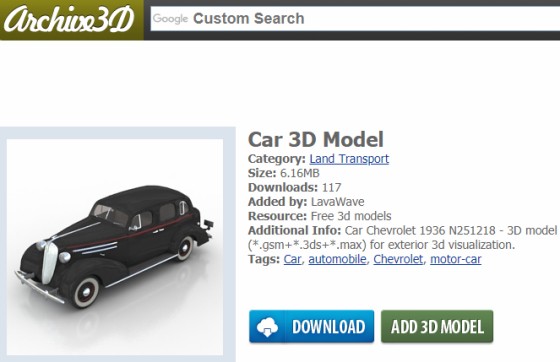The width and height of the screenshot is (560, 362).
Task: Click the LavaWave author name
Action: [x=338, y=202]
